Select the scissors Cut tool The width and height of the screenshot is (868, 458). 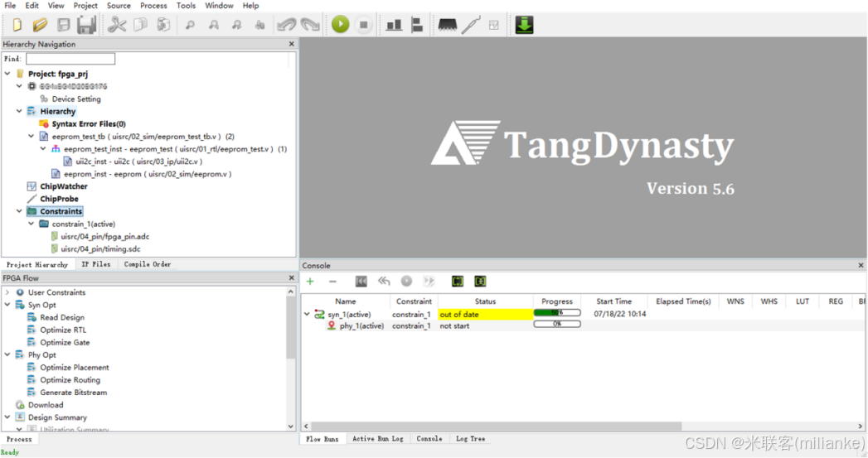117,25
